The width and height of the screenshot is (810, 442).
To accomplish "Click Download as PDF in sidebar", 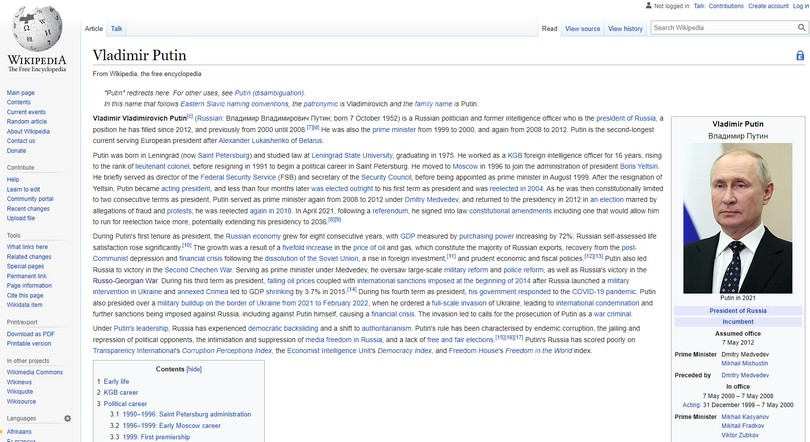I will coord(31,333).
